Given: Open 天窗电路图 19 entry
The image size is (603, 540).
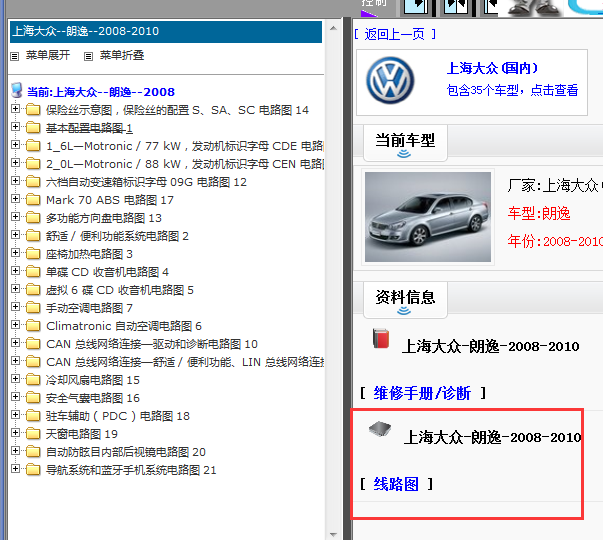Looking at the screenshot, I should click(82, 434).
